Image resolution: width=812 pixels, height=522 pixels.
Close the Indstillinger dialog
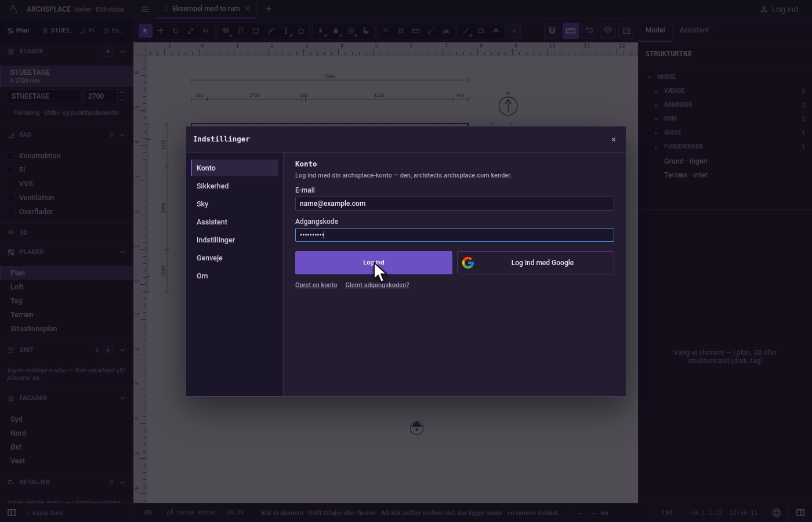pos(614,140)
